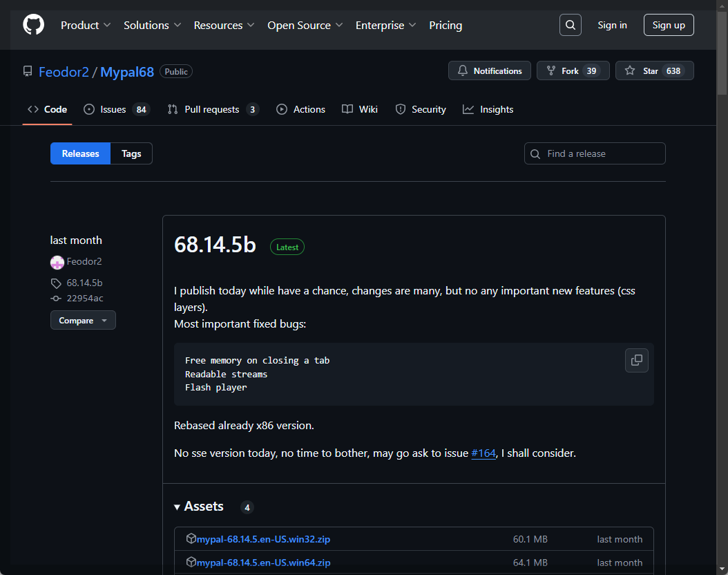Viewport: 728px width, 575px height.
Task: Click the commit icon next to 22954ac
Action: tap(56, 298)
